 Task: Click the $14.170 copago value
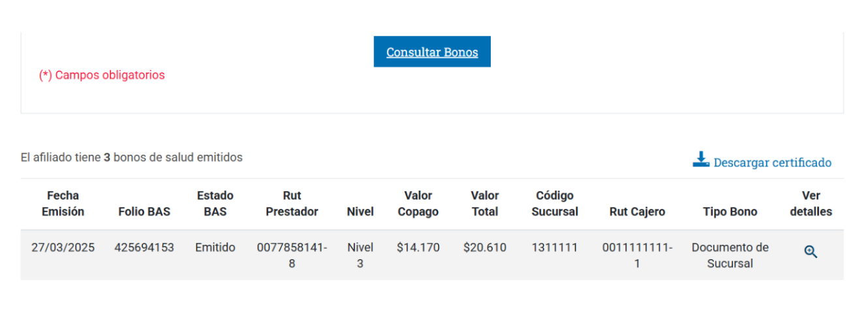coord(418,247)
